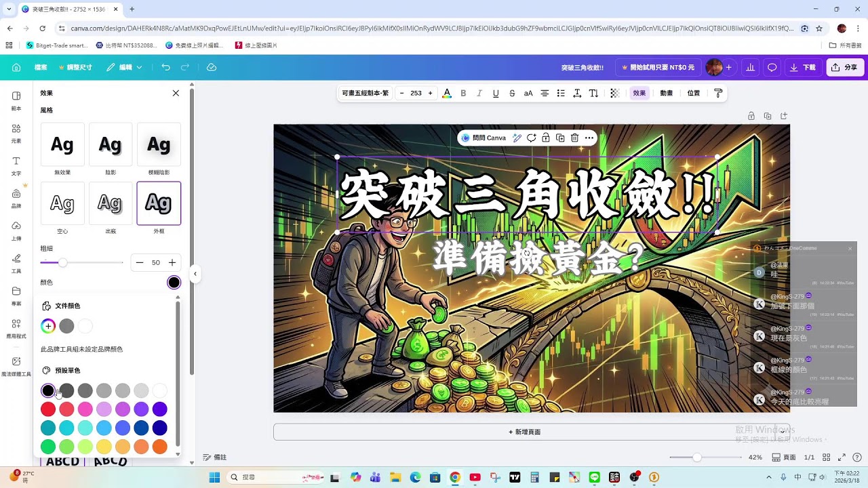Open the 品牌 brand sidebar panel
The image size is (868, 488).
click(16, 198)
